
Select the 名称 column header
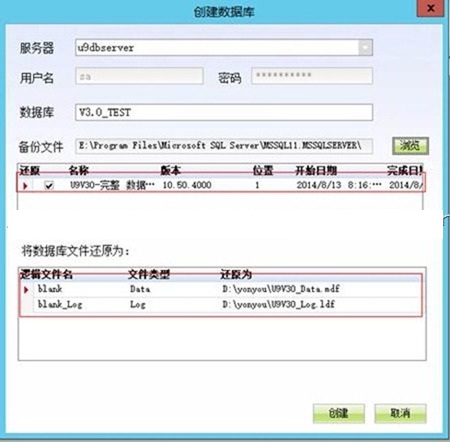[79, 170]
